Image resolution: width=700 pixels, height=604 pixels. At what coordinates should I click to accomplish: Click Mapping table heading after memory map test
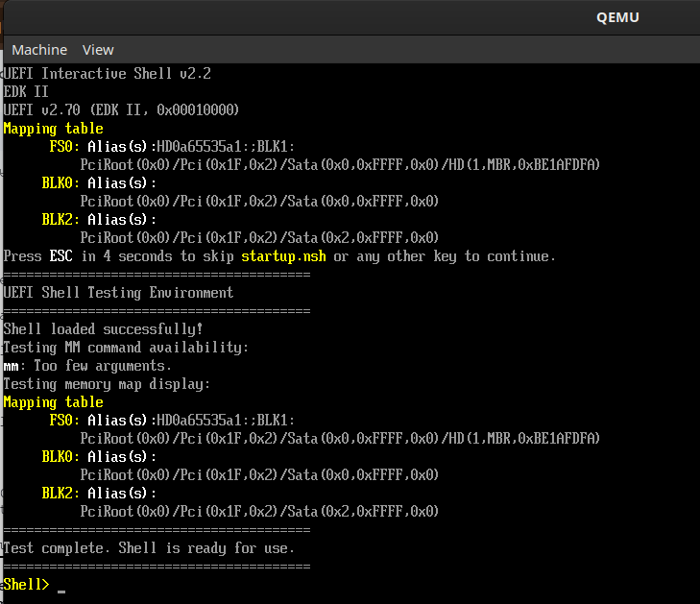tap(53, 402)
